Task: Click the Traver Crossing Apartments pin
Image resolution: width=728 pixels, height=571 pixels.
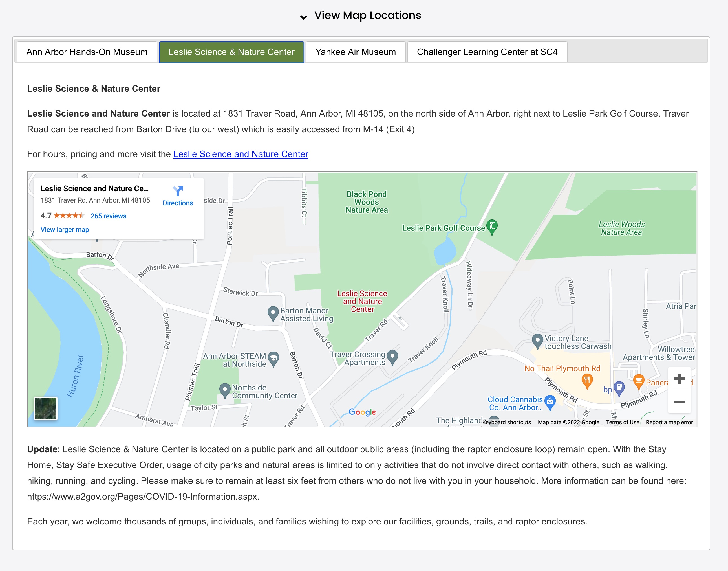Action: (x=392, y=358)
